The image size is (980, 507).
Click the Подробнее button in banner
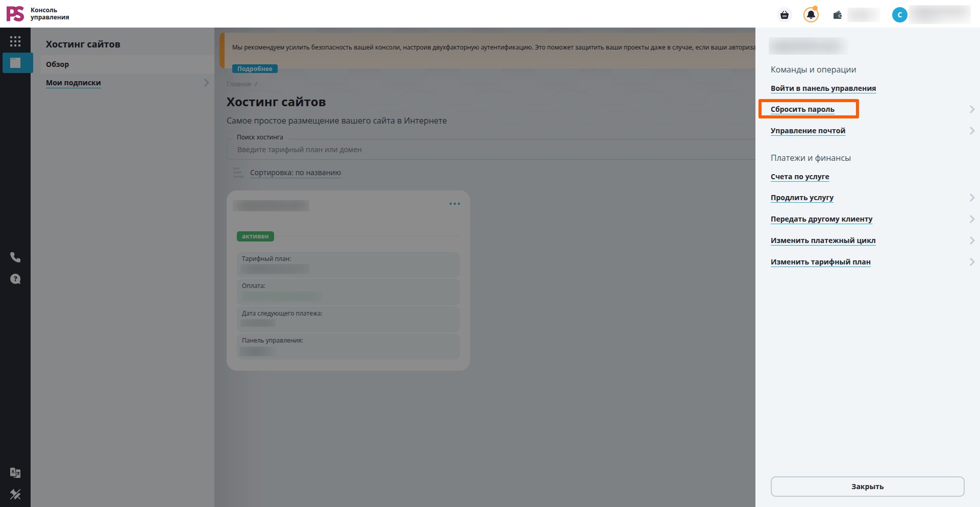coord(255,69)
